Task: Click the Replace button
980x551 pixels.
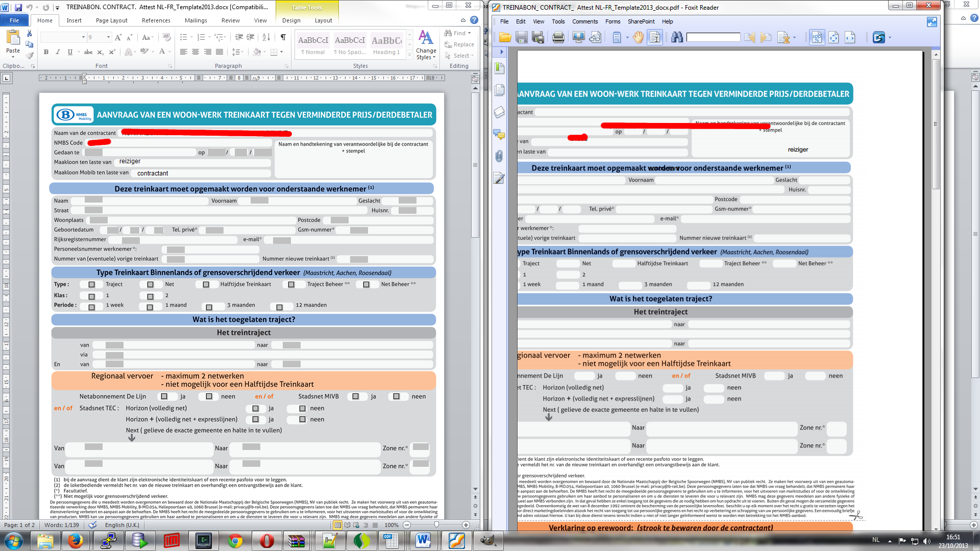Action: click(459, 44)
